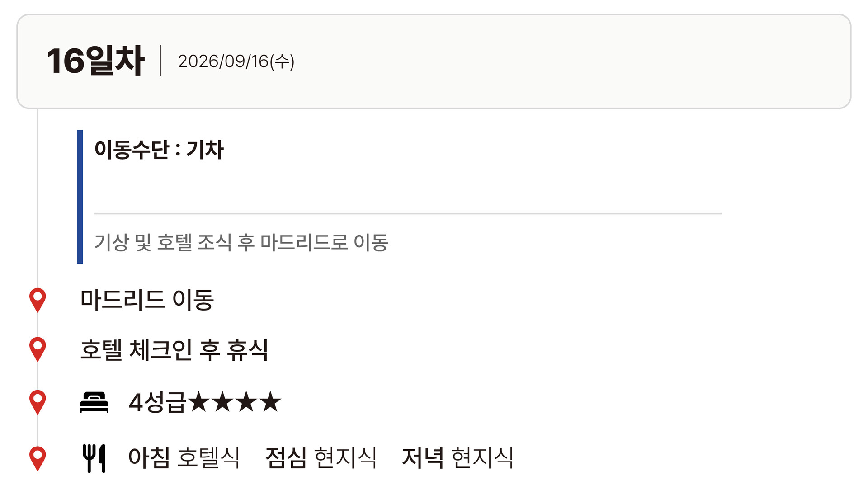Click the bed accommodation icon
Viewport: 868px width, 504px height.
94,402
